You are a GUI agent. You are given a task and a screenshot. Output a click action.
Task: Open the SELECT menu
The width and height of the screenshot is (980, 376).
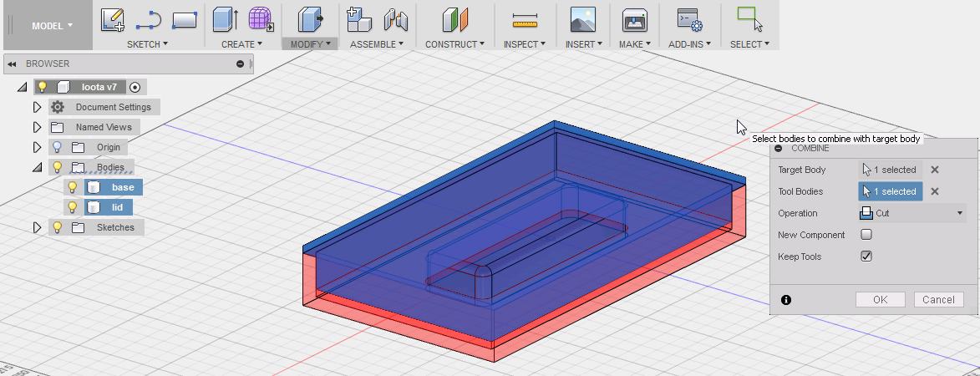(x=750, y=44)
